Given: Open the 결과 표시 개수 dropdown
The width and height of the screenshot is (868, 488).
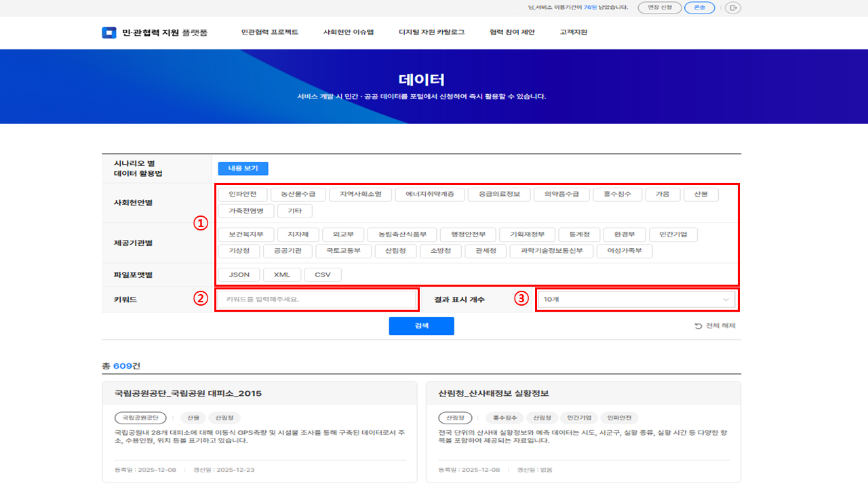Looking at the screenshot, I should coord(636,300).
